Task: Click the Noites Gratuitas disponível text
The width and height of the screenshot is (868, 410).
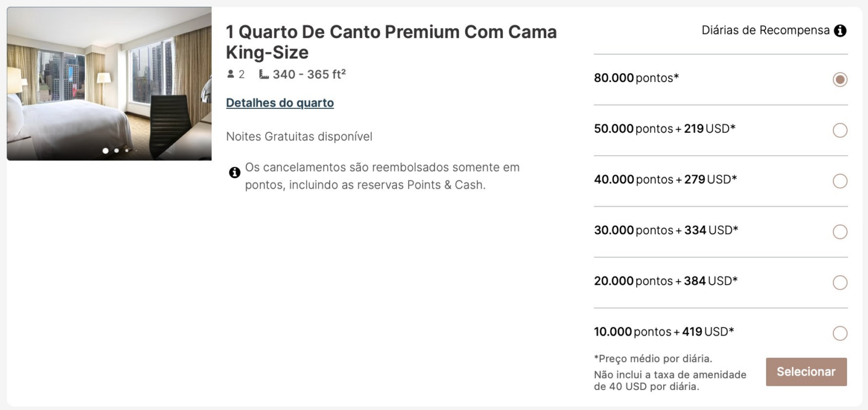Action: (x=299, y=136)
